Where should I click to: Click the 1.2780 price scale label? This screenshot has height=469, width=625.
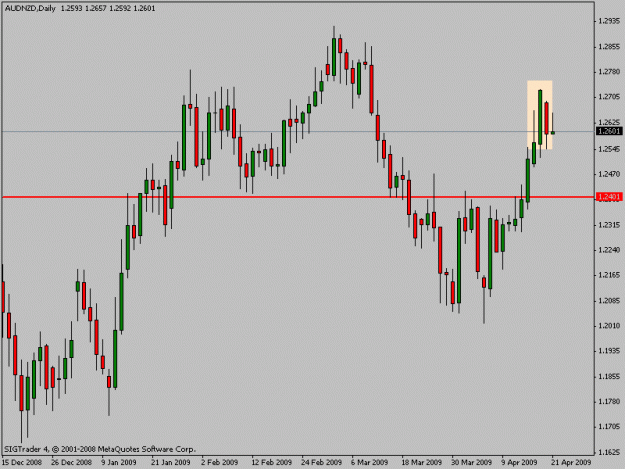610,72
